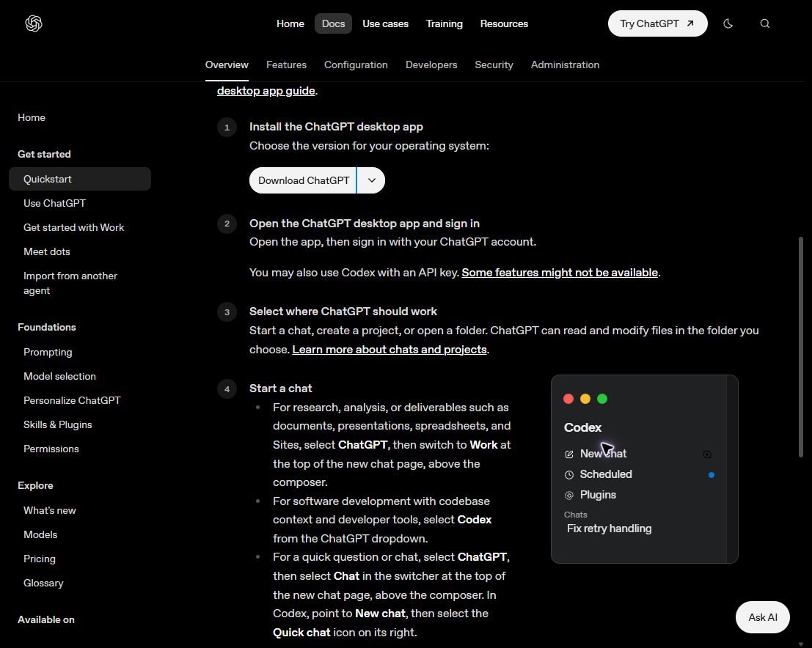Image resolution: width=812 pixels, height=648 pixels.
Task: Open Prompting sidebar page
Action: (x=48, y=352)
